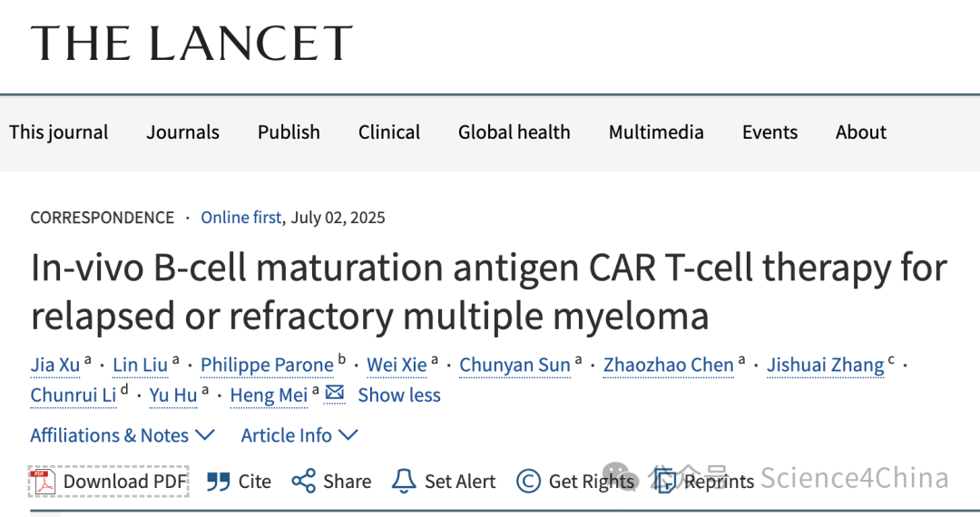
Task: Open author Philippe Parone's link
Action: coord(267,365)
